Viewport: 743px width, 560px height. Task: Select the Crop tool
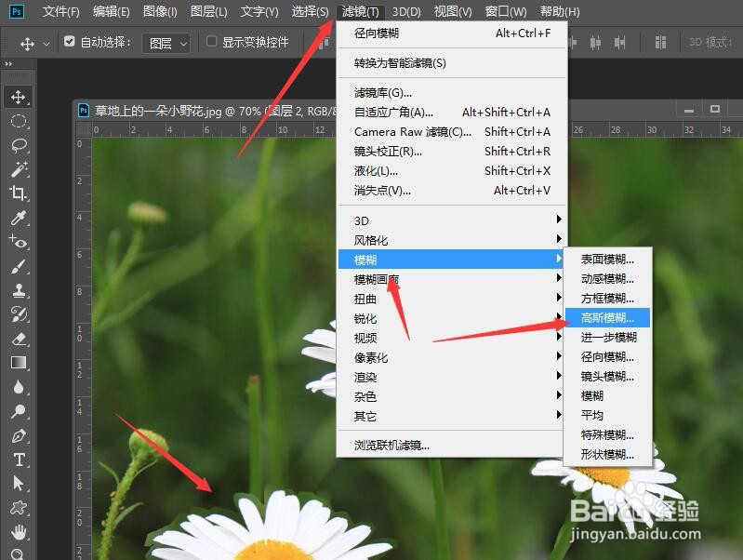click(19, 193)
